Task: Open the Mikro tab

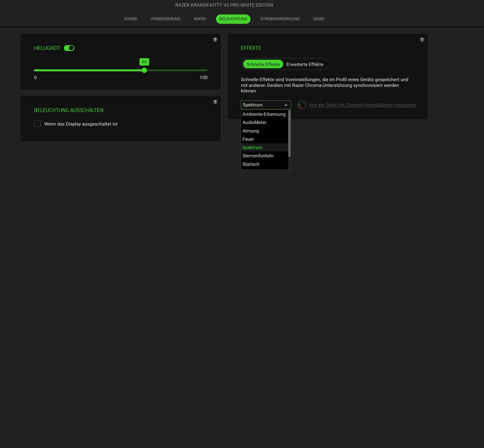Action: click(200, 19)
